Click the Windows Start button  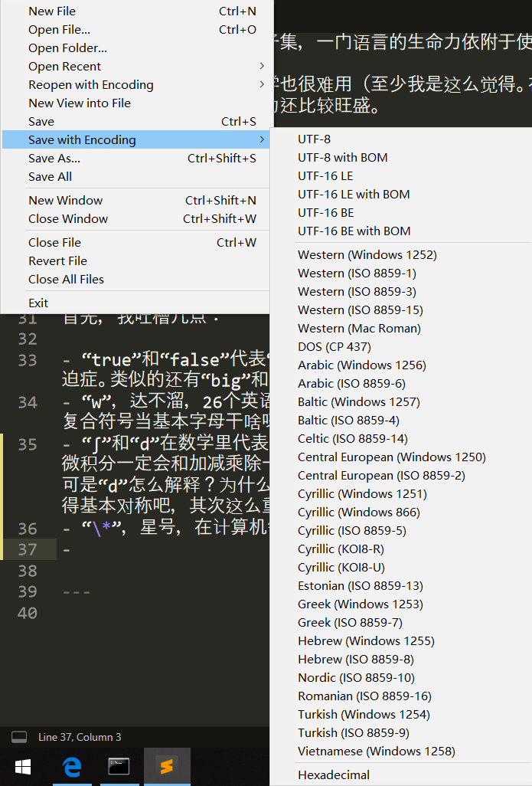point(22,767)
